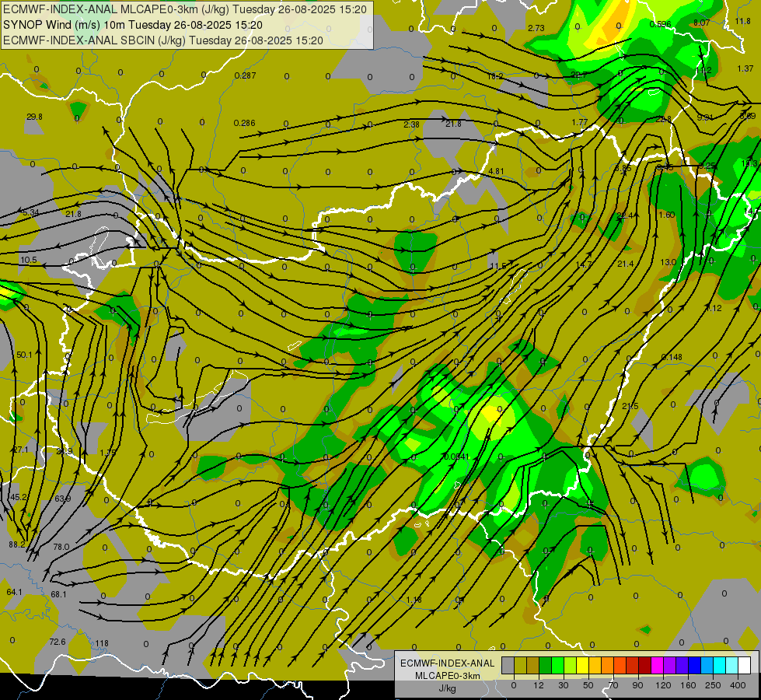Choose the cyan legend swatch
Image resolution: width=761 pixels, height=700 pixels.
[x=721, y=665]
